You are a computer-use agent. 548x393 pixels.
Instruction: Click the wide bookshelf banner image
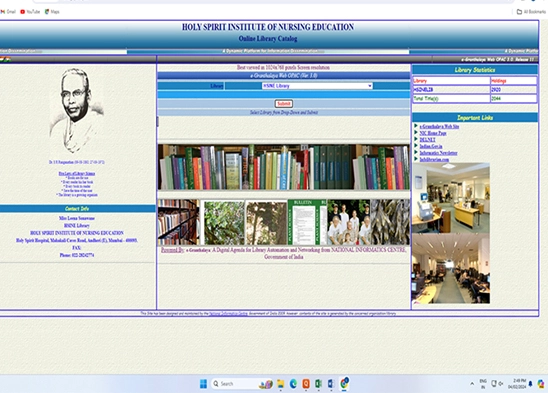click(283, 167)
